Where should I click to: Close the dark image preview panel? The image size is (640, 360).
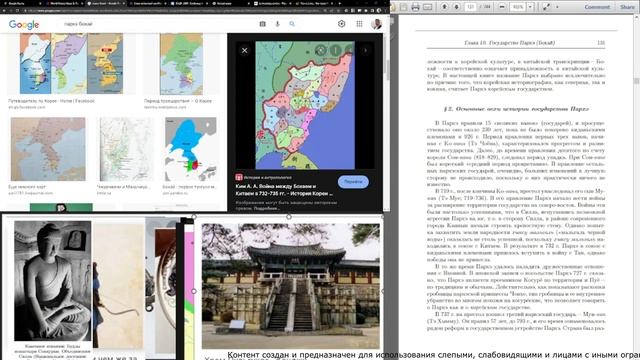pyautogui.click(x=244, y=51)
